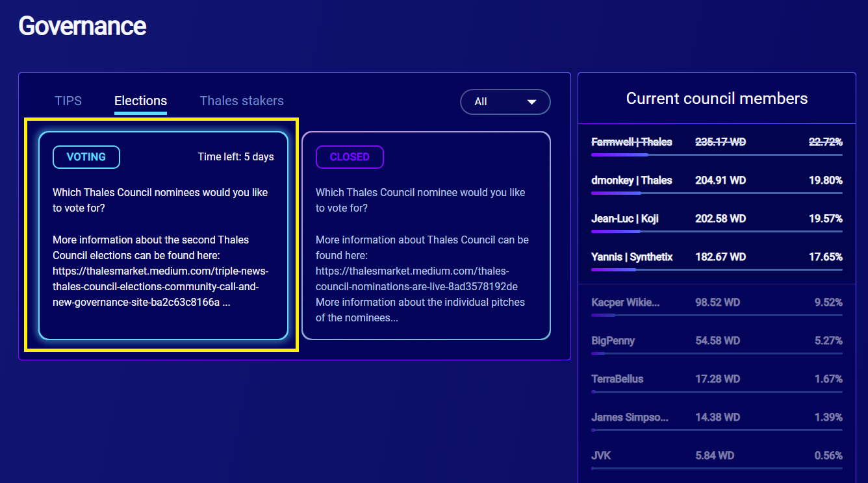Image resolution: width=868 pixels, height=483 pixels.
Task: Open the VOTING election proposal card
Action: pos(163,236)
